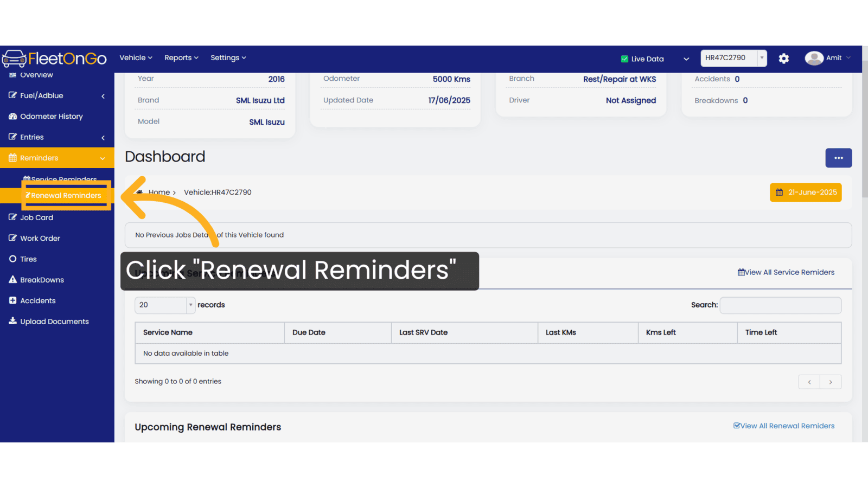This screenshot has height=488, width=868.
Task: Expand the Fuel/Adblue submenu arrow
Action: point(103,96)
